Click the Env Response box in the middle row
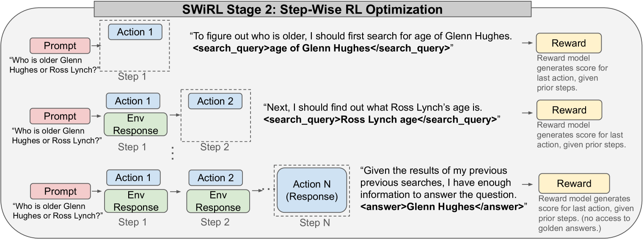Screen dimensions: 644x239 click(135, 124)
